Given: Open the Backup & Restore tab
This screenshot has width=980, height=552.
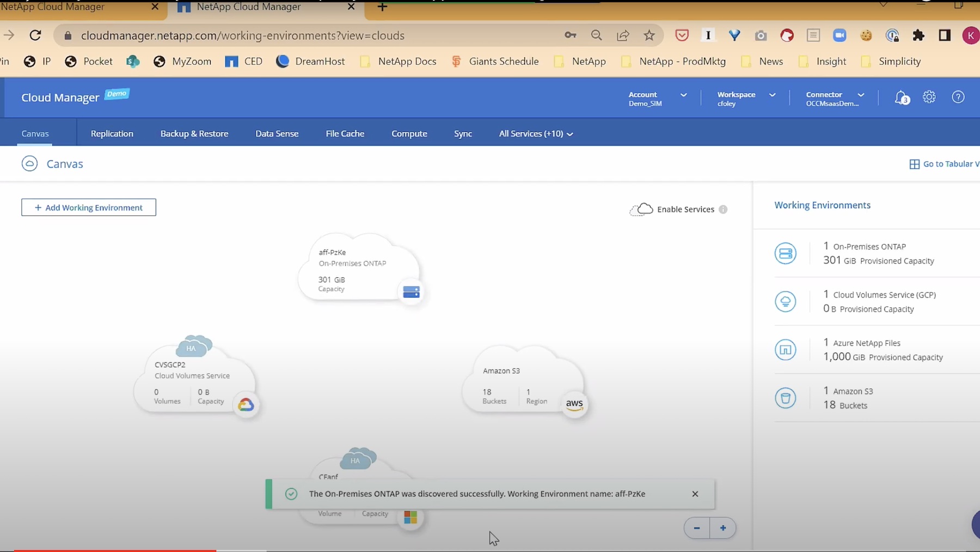Looking at the screenshot, I should (194, 134).
